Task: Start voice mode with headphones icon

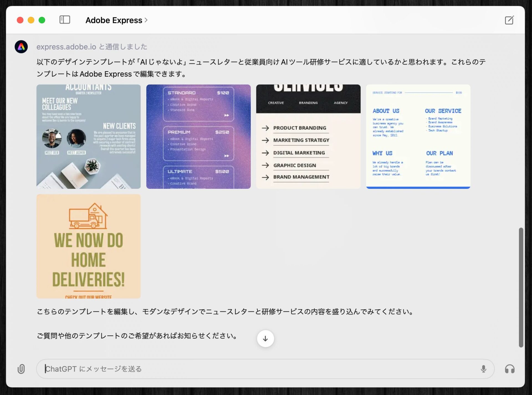Action: [510, 369]
